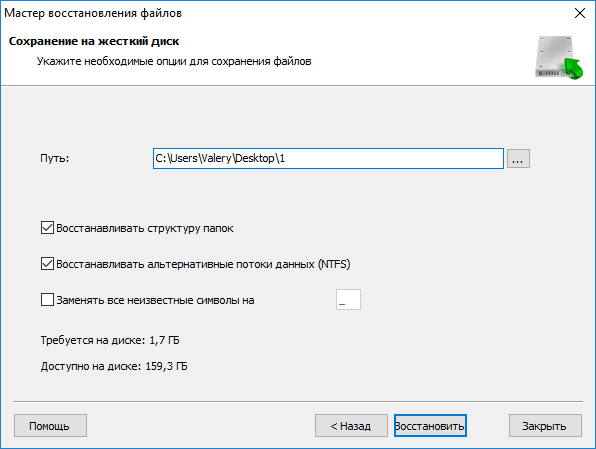Click the 'Путь:' label
Screen dimensions: 596x449
(x=55, y=159)
